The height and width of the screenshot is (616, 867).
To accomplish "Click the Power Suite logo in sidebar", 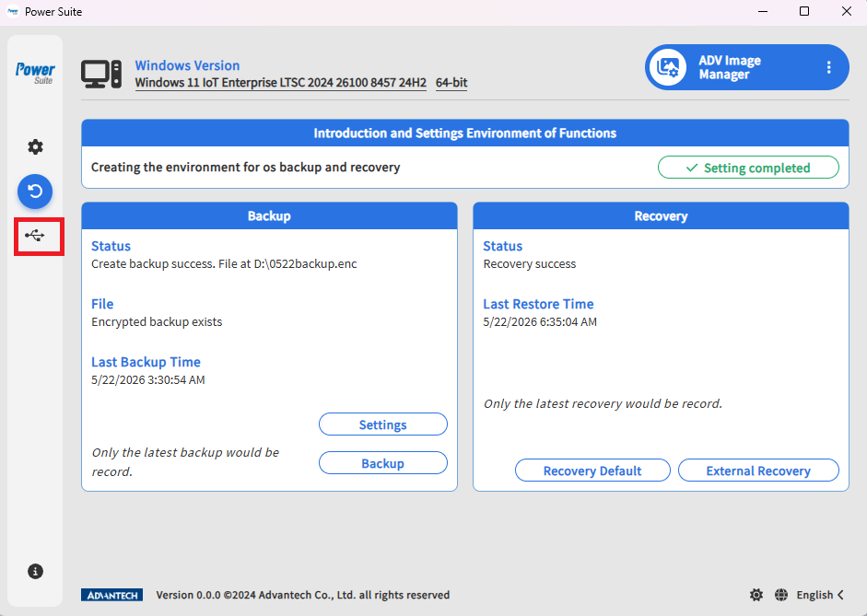I will point(35,73).
